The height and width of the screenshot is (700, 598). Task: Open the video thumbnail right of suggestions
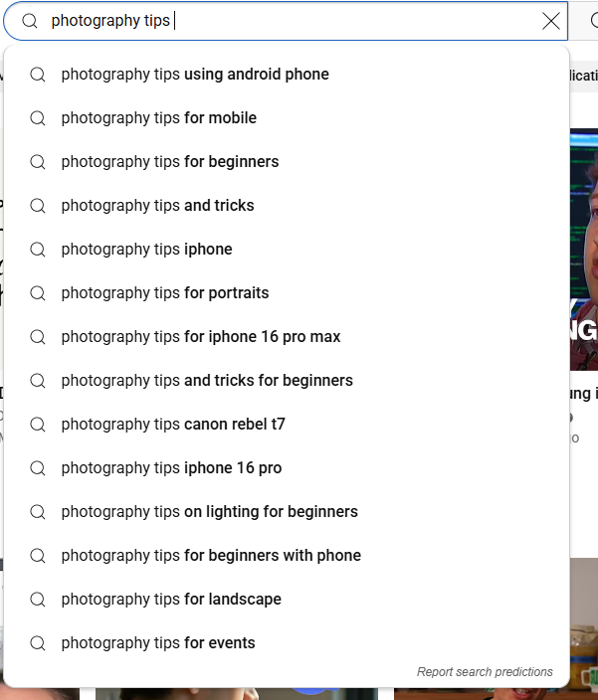584,249
